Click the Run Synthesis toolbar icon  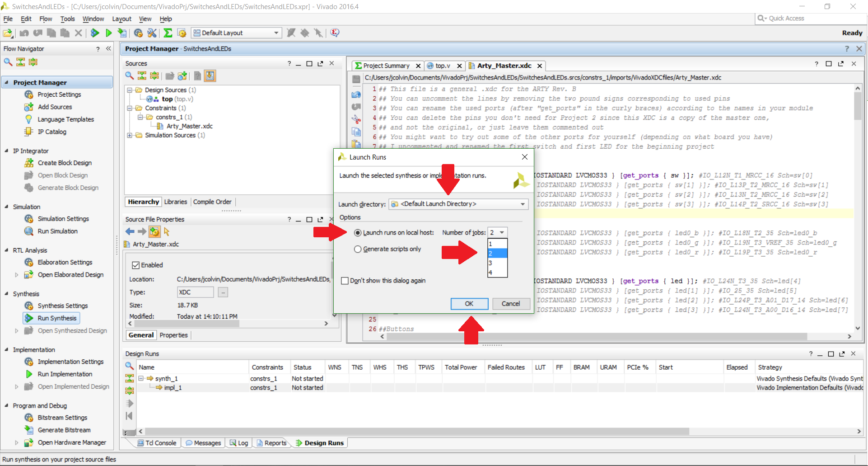tap(95, 33)
